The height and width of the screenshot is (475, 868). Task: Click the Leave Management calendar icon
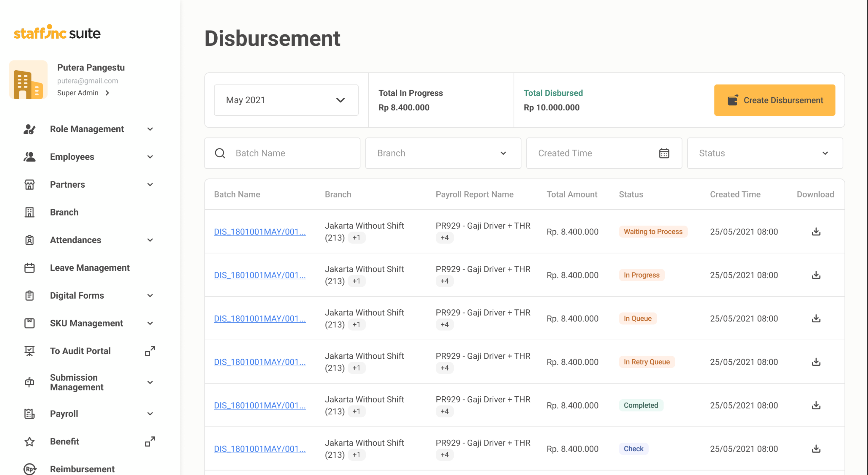point(29,268)
